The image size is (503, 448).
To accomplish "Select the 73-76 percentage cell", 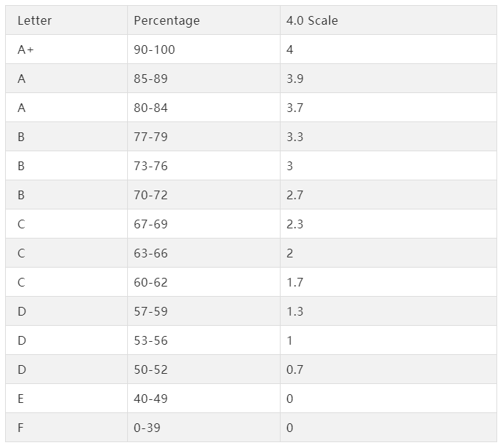I will click(x=150, y=166).
